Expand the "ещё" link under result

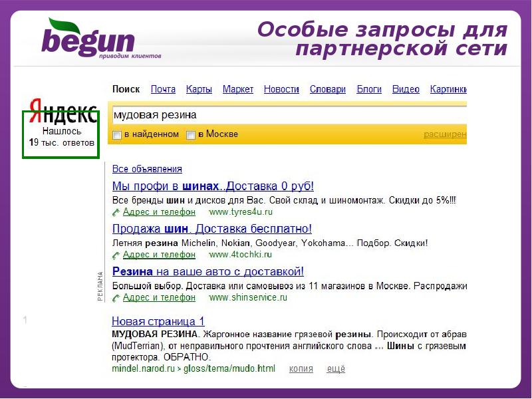click(x=336, y=368)
